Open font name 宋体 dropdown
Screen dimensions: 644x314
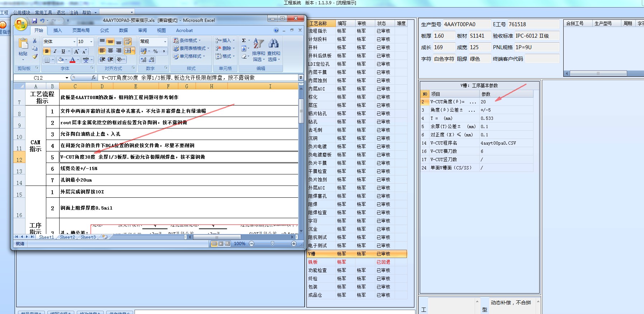(x=75, y=42)
